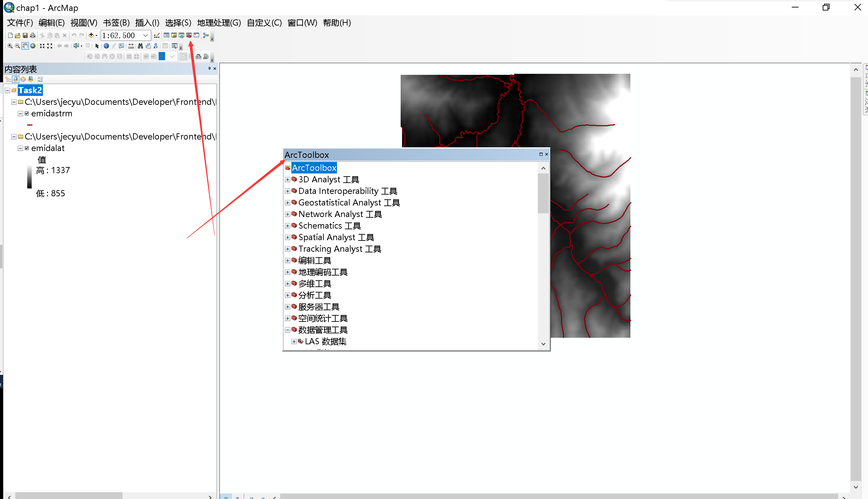Open the 编辑(E) menu

(52, 23)
